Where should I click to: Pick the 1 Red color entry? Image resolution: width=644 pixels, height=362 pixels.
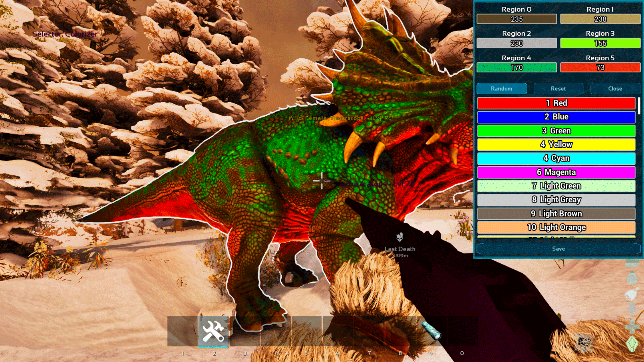coord(556,103)
